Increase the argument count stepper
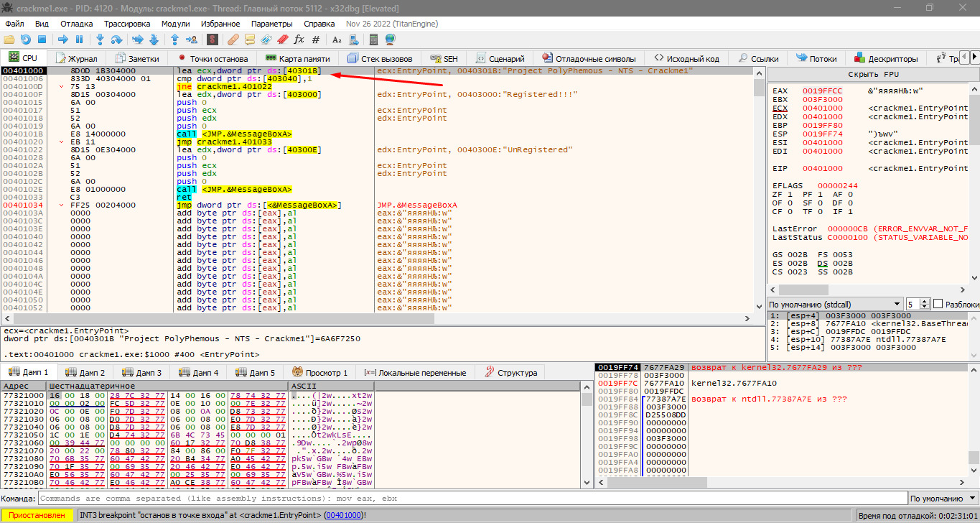980x523 pixels. pyautogui.click(x=925, y=301)
